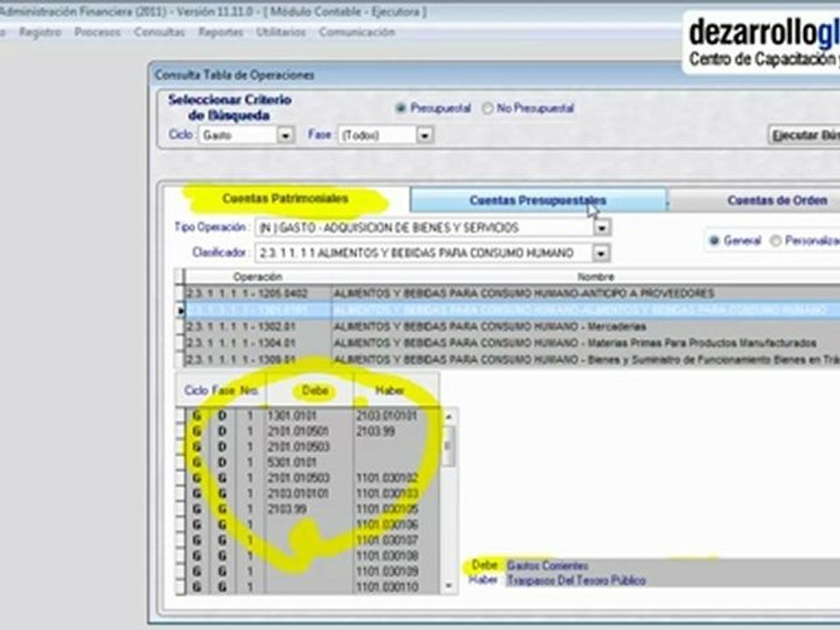Expand the Clasificador dropdown arrow
840x630 pixels.
(601, 253)
